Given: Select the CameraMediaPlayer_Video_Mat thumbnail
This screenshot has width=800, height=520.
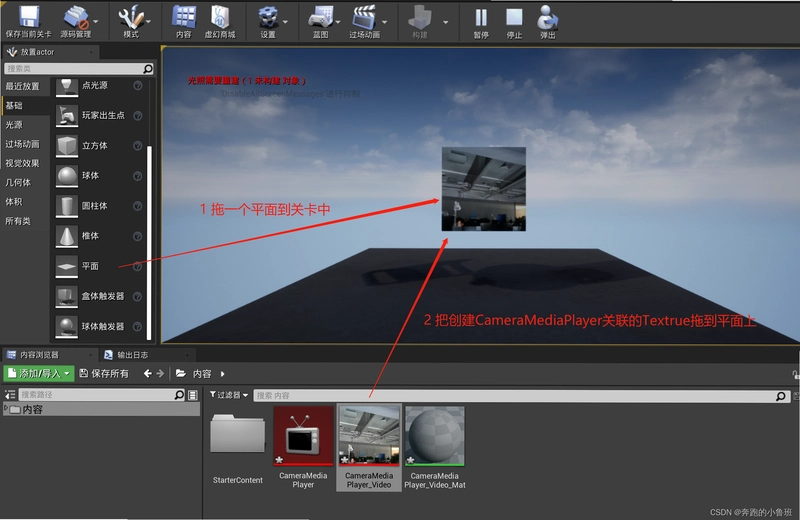Looking at the screenshot, I should pyautogui.click(x=435, y=436).
